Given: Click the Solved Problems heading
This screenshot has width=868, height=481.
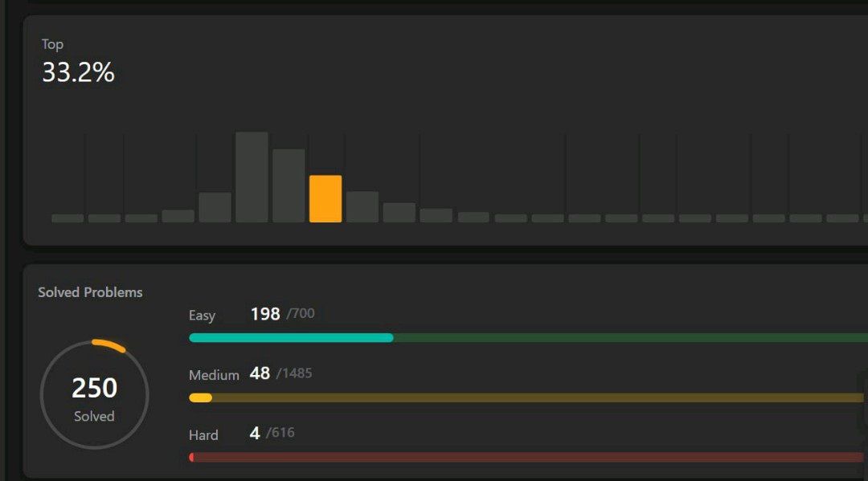Looking at the screenshot, I should click(90, 292).
